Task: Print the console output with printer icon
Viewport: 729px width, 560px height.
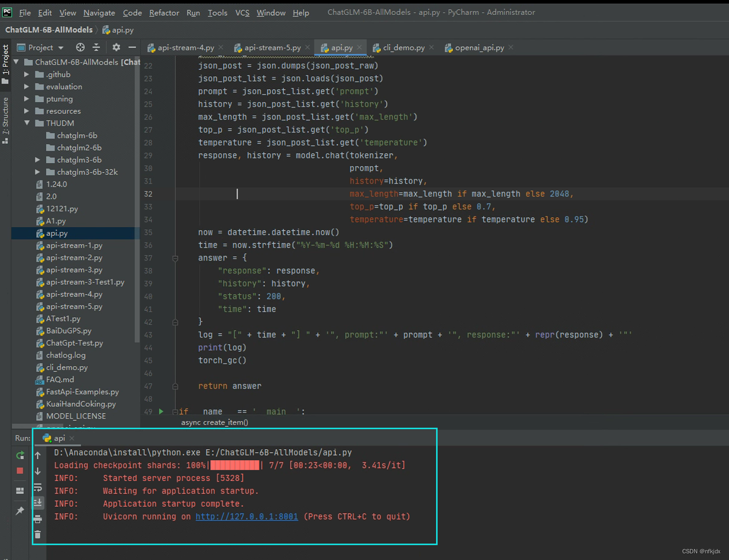Action: 37,519
